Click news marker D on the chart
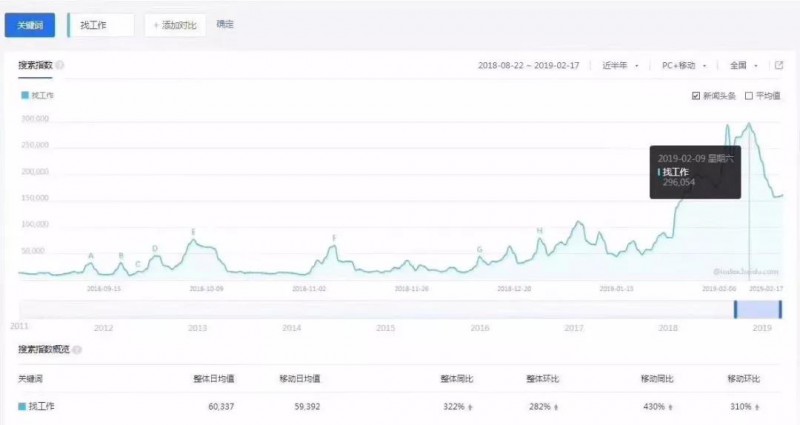This screenshot has width=800, height=425. pyautogui.click(x=155, y=248)
